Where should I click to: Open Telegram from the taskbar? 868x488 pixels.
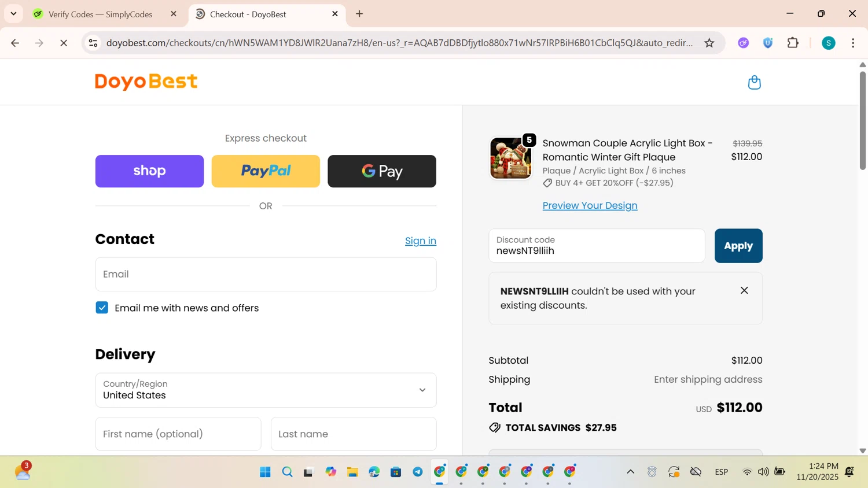418,472
